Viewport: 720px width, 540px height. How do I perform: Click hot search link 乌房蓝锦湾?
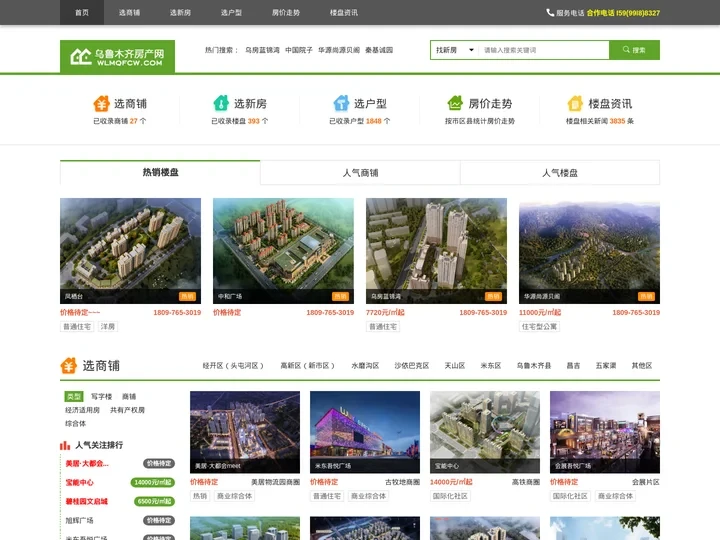(262, 50)
